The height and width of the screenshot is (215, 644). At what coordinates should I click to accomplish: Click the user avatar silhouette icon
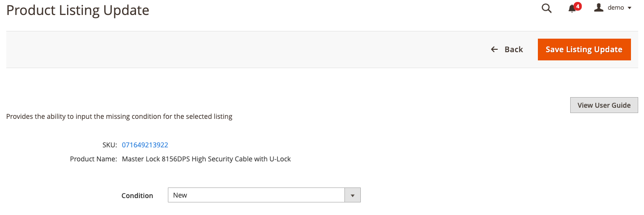[599, 8]
